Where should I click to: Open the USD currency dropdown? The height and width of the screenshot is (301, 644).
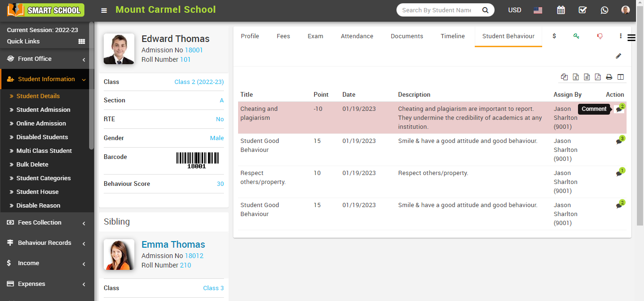(x=514, y=10)
